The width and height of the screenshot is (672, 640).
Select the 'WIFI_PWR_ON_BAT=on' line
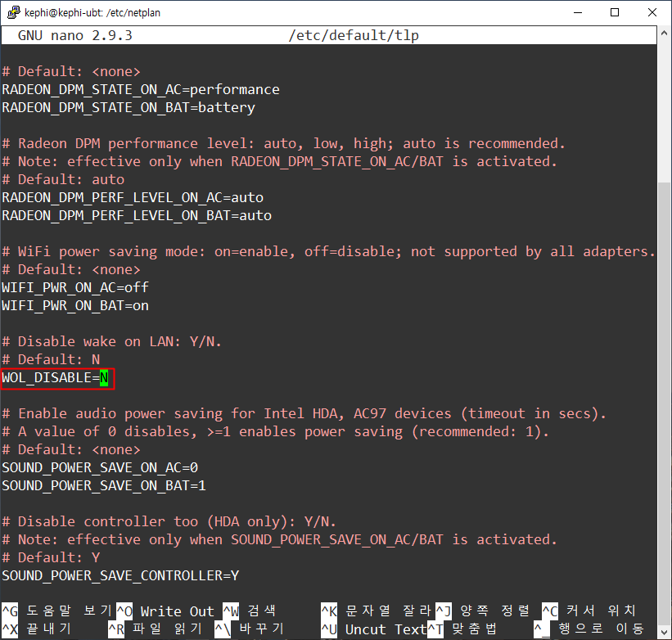(75, 305)
